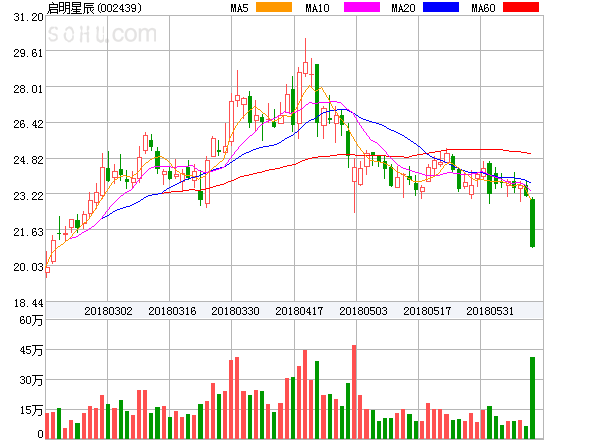Click the 20180417 date label

click(x=299, y=311)
